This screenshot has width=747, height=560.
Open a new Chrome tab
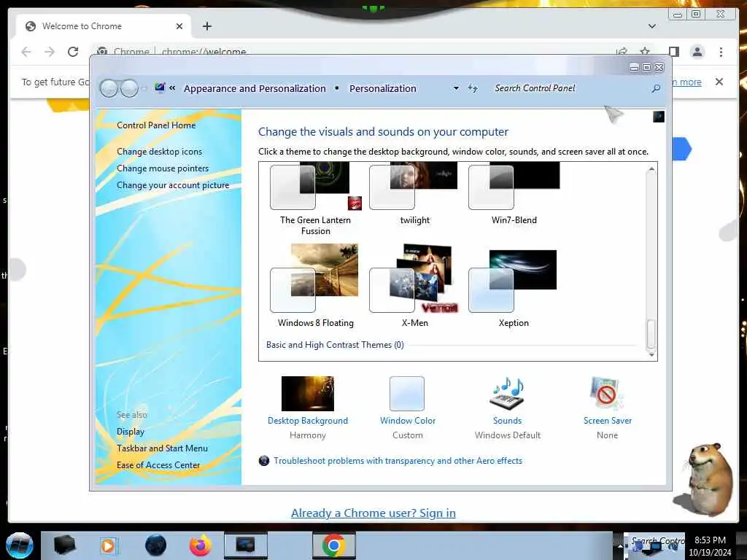point(206,26)
